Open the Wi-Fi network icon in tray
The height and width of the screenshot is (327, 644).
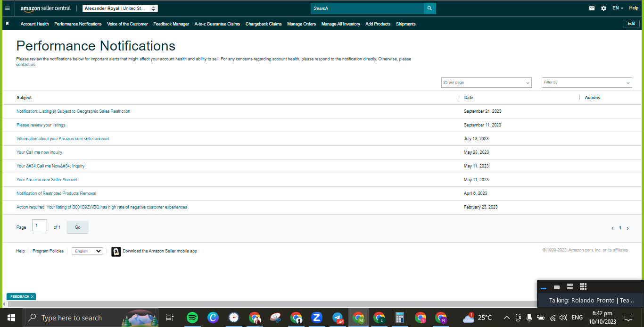click(x=552, y=318)
